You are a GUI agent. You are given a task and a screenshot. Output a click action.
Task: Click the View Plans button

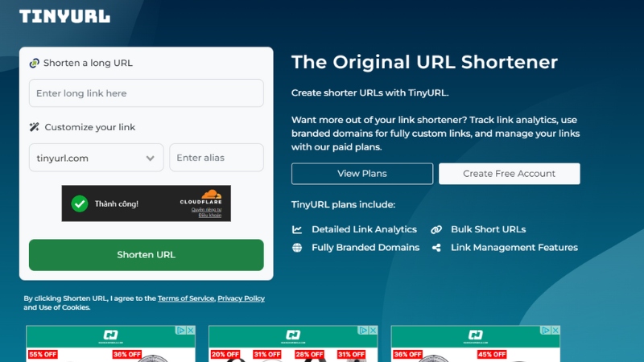[x=362, y=174]
